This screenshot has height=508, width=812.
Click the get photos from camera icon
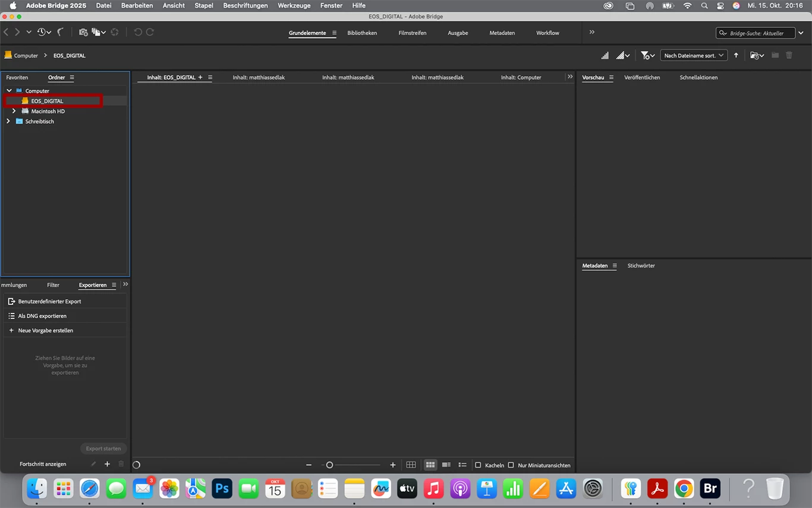83,32
